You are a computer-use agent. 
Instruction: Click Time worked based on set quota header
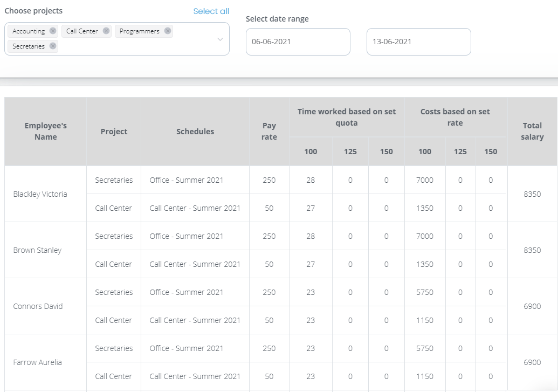tap(347, 117)
